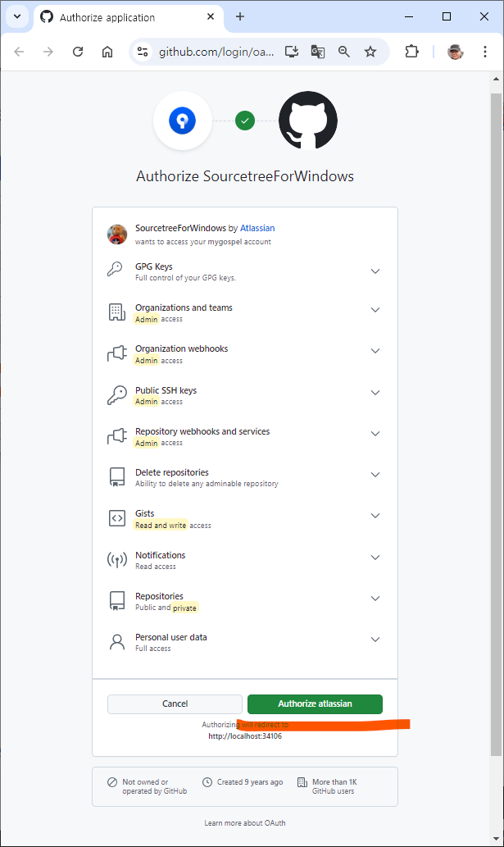Expand Delete repositories permission
Viewport: 504px width, 847px height.
[375, 475]
